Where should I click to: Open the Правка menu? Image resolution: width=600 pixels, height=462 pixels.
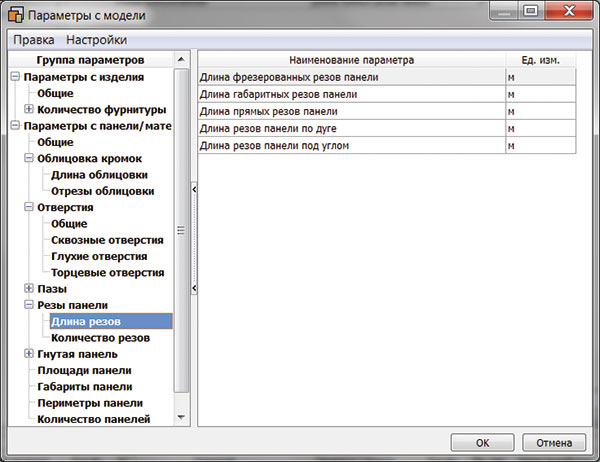[x=32, y=40]
